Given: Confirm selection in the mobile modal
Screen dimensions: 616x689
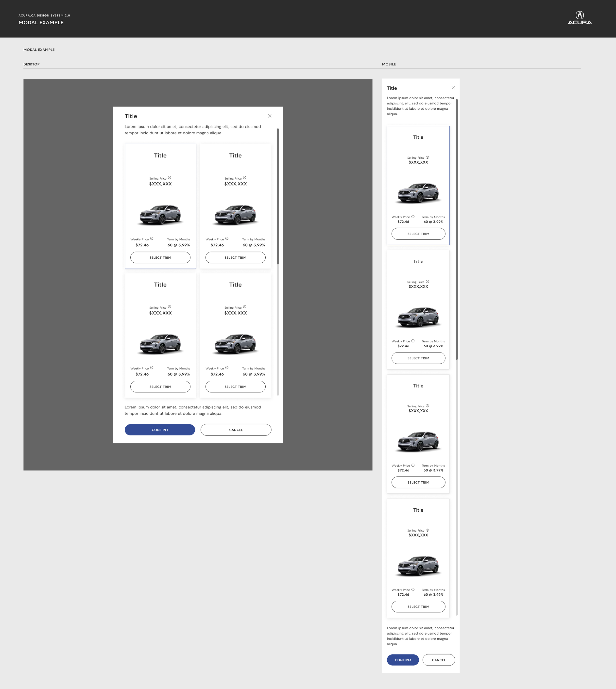Looking at the screenshot, I should click(403, 660).
